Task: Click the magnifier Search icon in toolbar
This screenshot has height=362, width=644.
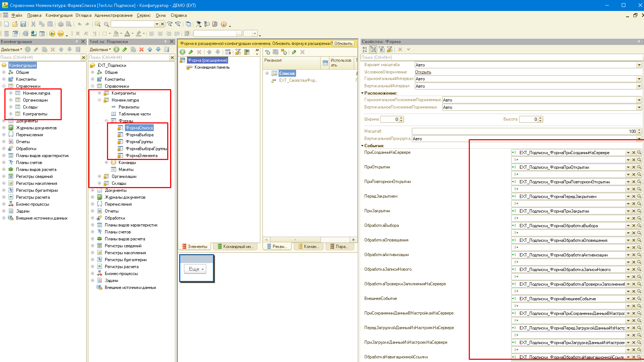Action: point(106,24)
